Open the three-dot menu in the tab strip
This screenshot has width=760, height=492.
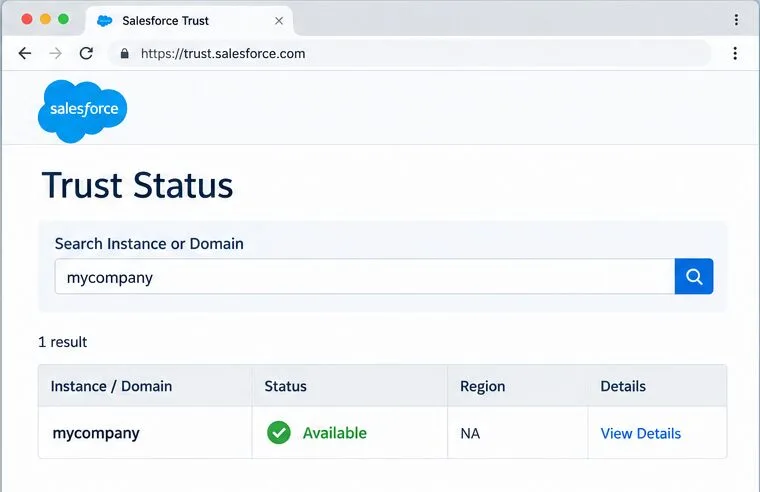point(736,19)
